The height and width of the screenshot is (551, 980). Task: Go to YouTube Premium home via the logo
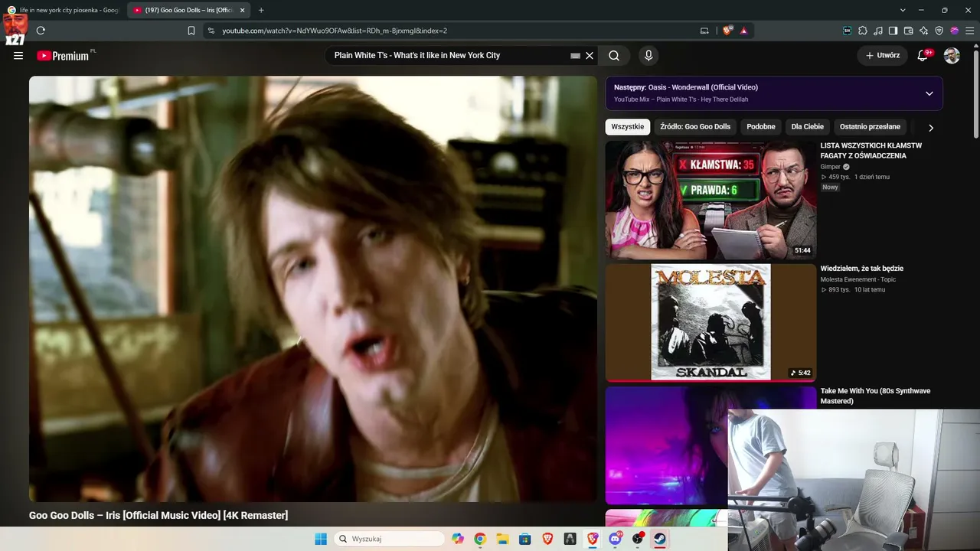[x=63, y=56]
